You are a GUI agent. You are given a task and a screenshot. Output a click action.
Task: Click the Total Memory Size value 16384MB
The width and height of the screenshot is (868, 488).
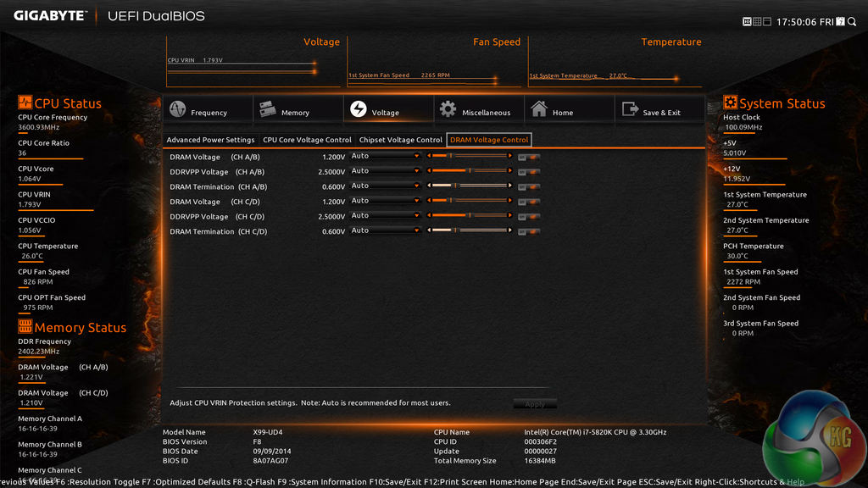click(x=540, y=460)
